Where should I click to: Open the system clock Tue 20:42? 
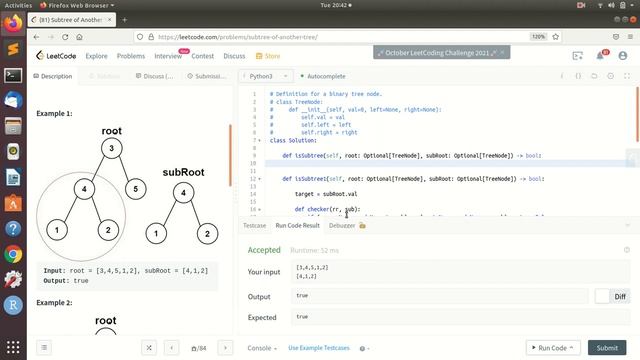pyautogui.click(x=336, y=5)
